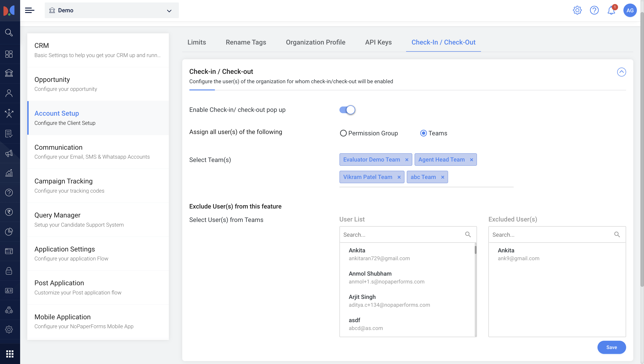This screenshot has height=364, width=644.
Task: Click the Save button
Action: click(612, 347)
